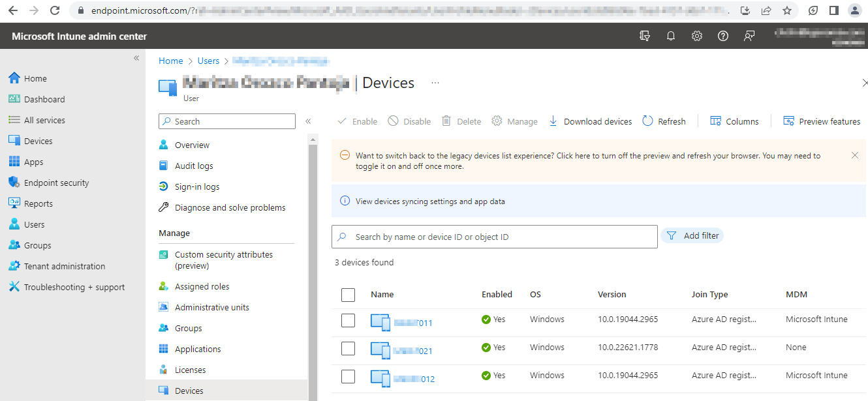Open the device link ending 021

click(x=413, y=351)
